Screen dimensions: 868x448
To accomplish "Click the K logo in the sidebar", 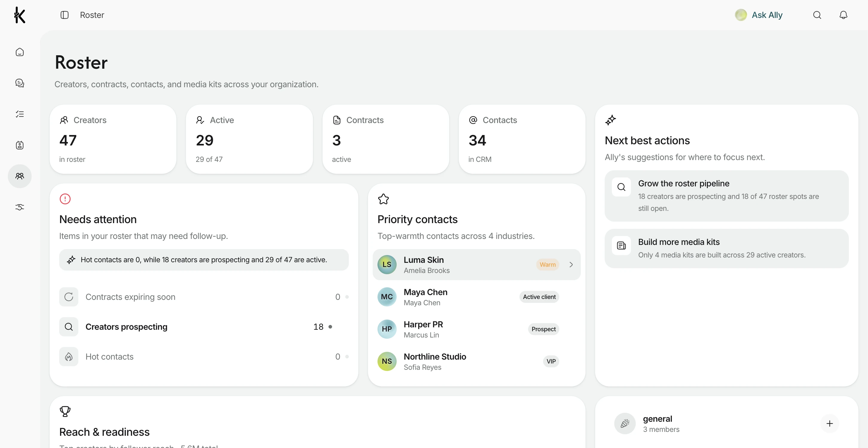I will point(19,15).
